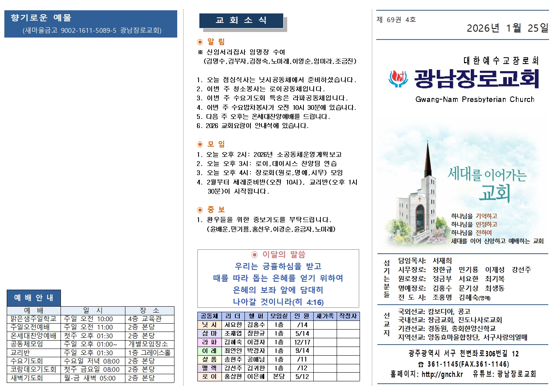
Task: Select the 작정자 column header
Action: (348, 316)
